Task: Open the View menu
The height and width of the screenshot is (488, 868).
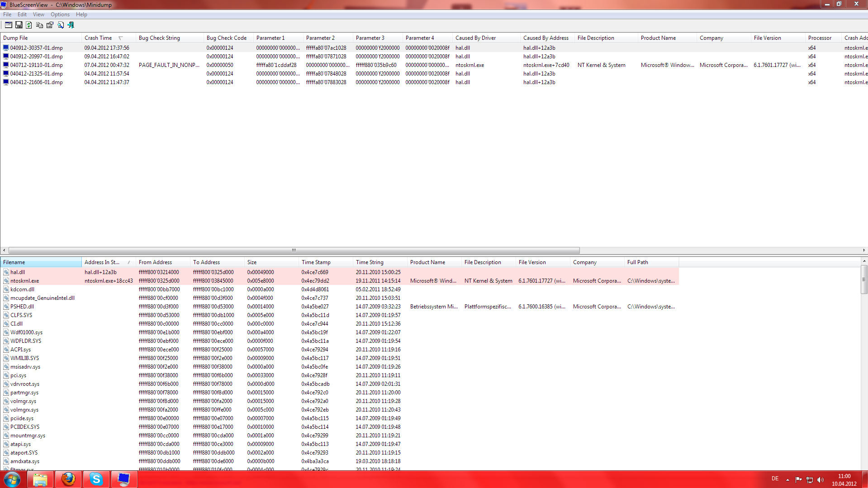Action: point(38,14)
